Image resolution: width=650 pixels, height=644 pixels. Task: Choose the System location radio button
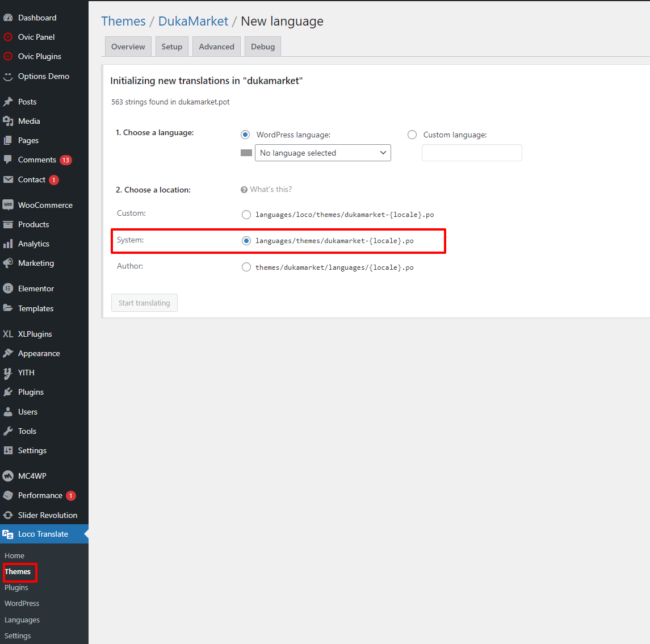(246, 241)
